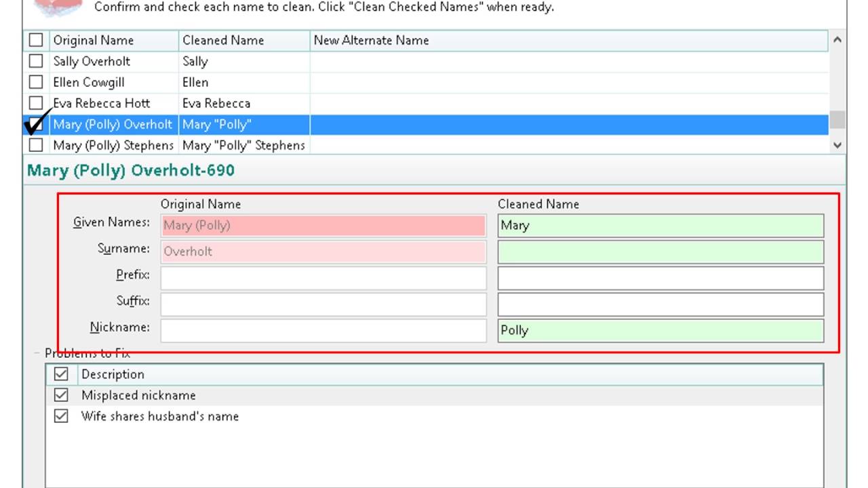This screenshot has width=868, height=488.
Task: Collapse the Problems to Fix group
Action: (x=37, y=353)
